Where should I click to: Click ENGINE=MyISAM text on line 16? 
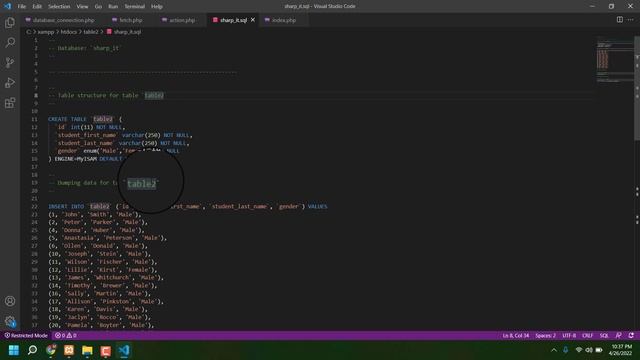pyautogui.click(x=75, y=159)
